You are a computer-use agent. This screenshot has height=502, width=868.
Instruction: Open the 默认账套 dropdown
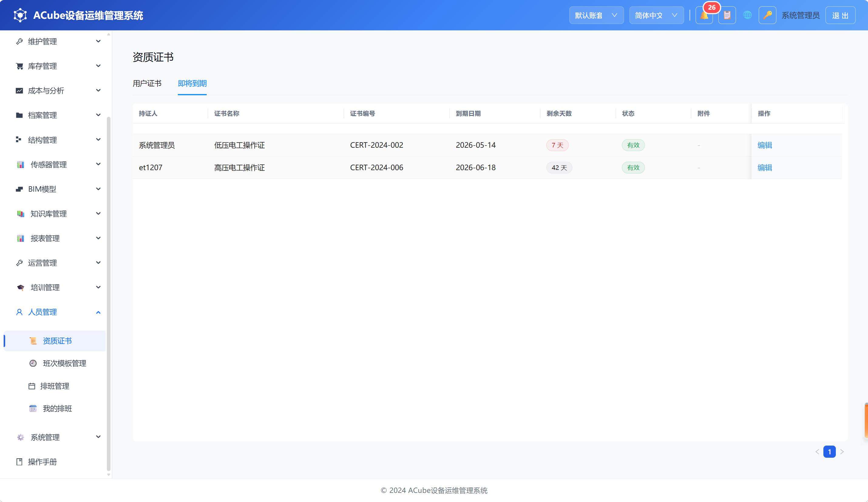pos(596,15)
